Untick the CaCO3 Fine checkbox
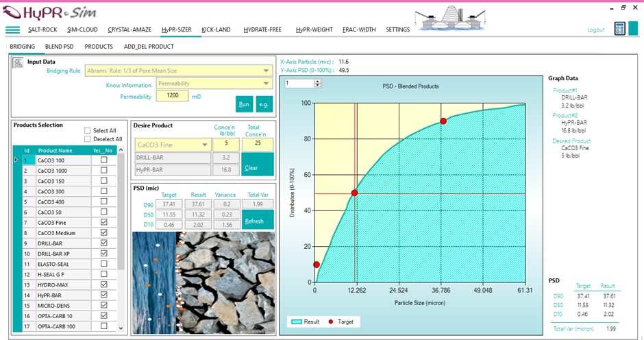This screenshot has height=340, width=644. click(x=104, y=222)
